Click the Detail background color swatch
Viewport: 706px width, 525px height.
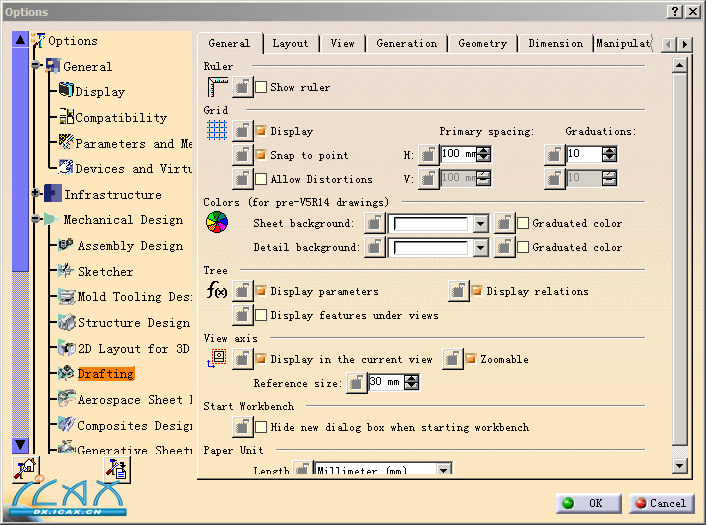point(430,248)
